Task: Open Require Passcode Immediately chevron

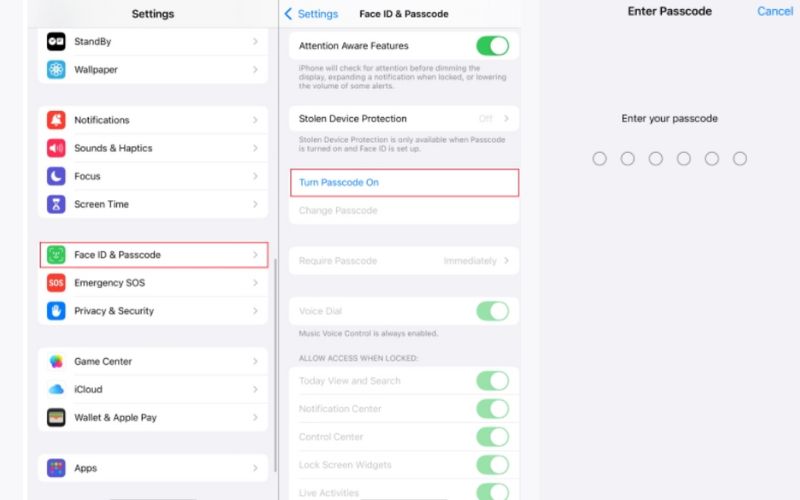Action: [506, 261]
